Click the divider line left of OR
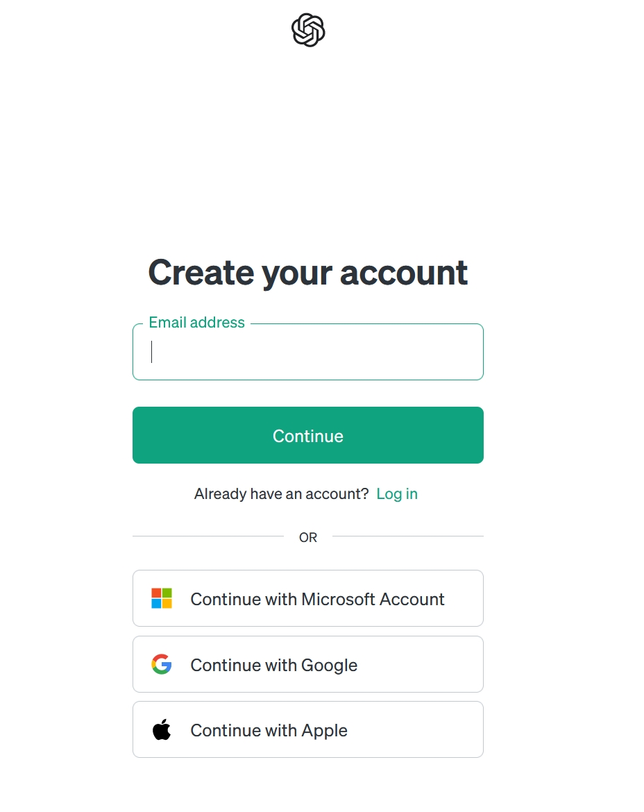The height and width of the screenshot is (812, 644). [208, 536]
